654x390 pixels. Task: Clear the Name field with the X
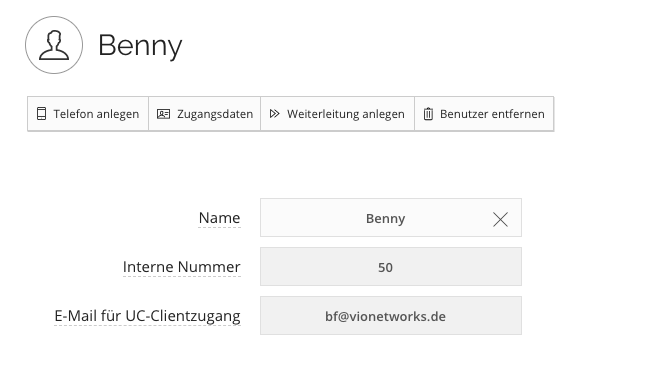tap(500, 219)
